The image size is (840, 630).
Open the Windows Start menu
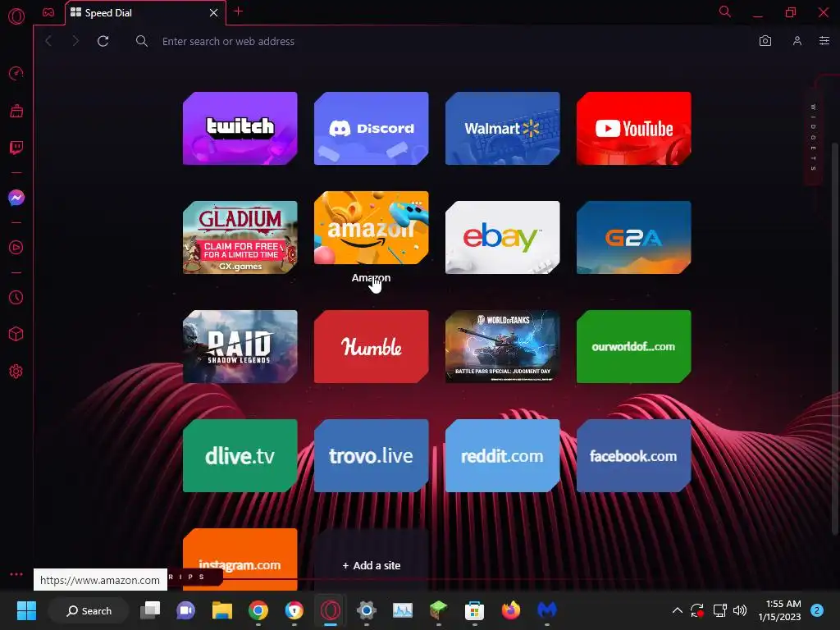[x=26, y=610]
